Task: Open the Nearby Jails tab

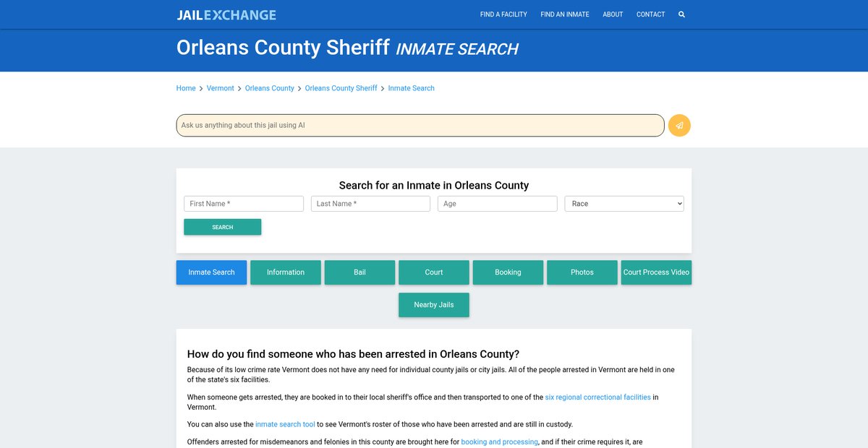Action: [x=433, y=305]
